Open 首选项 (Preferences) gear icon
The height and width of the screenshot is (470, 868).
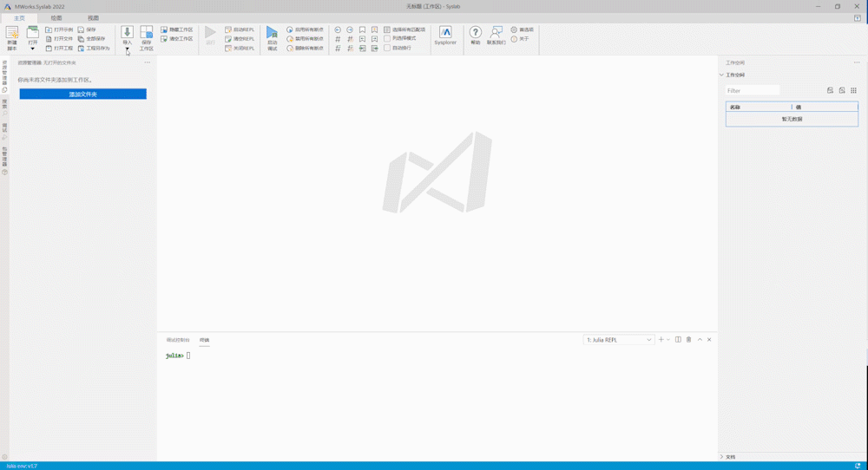pyautogui.click(x=522, y=29)
